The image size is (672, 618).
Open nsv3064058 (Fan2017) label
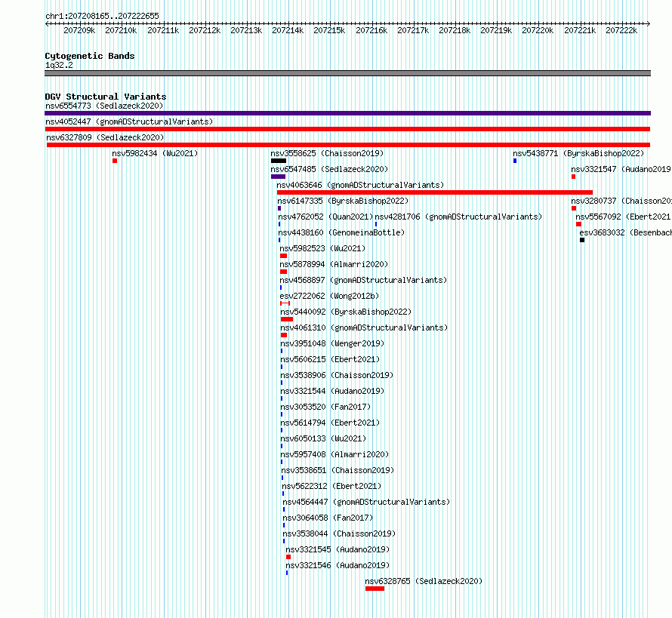coord(328,518)
